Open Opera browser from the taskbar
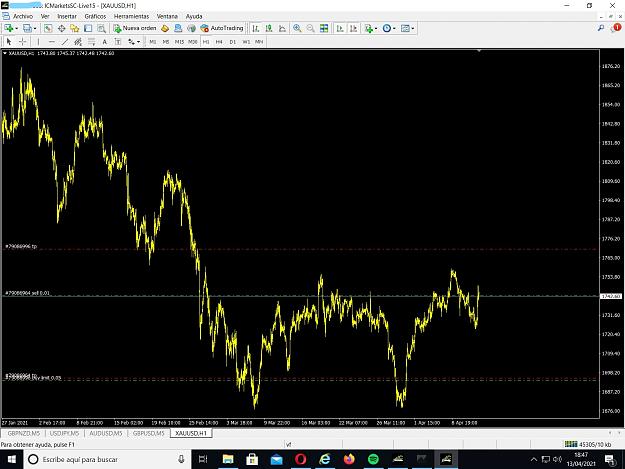Screen dimensions: 625x469 click(x=301, y=459)
